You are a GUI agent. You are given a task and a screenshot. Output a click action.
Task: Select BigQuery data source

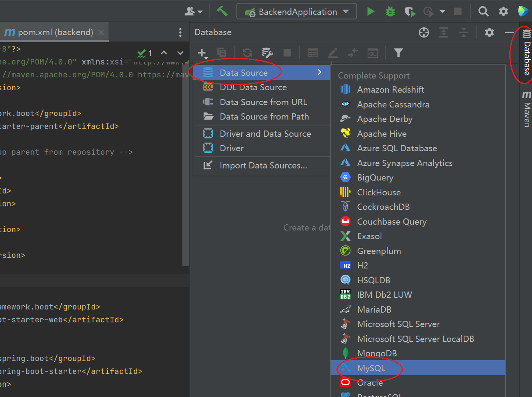click(x=418, y=177)
